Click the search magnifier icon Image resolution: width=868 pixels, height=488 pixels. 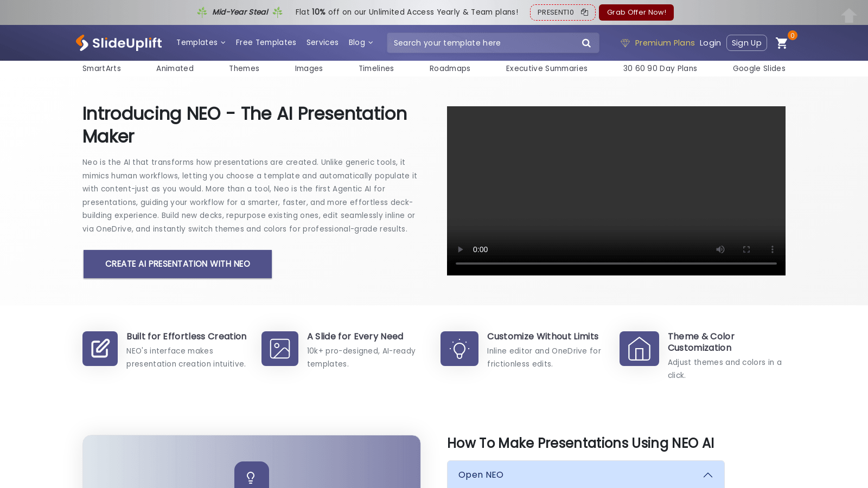tap(586, 43)
